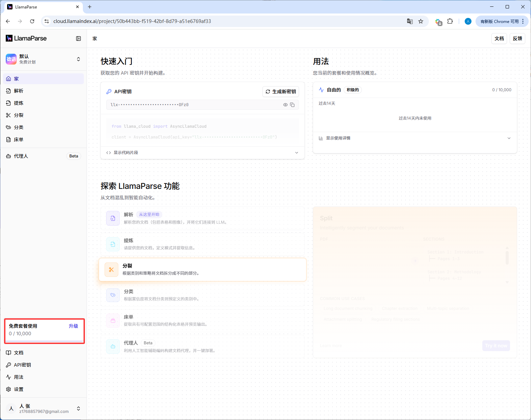This screenshot has height=420, width=531.
Task: Click the masked API key field
Action: (202, 105)
